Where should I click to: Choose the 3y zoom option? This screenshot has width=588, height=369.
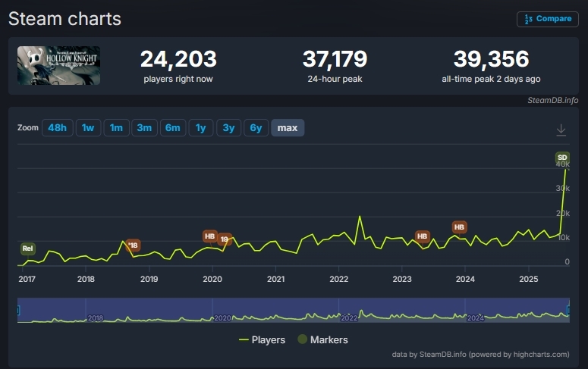pyautogui.click(x=228, y=128)
